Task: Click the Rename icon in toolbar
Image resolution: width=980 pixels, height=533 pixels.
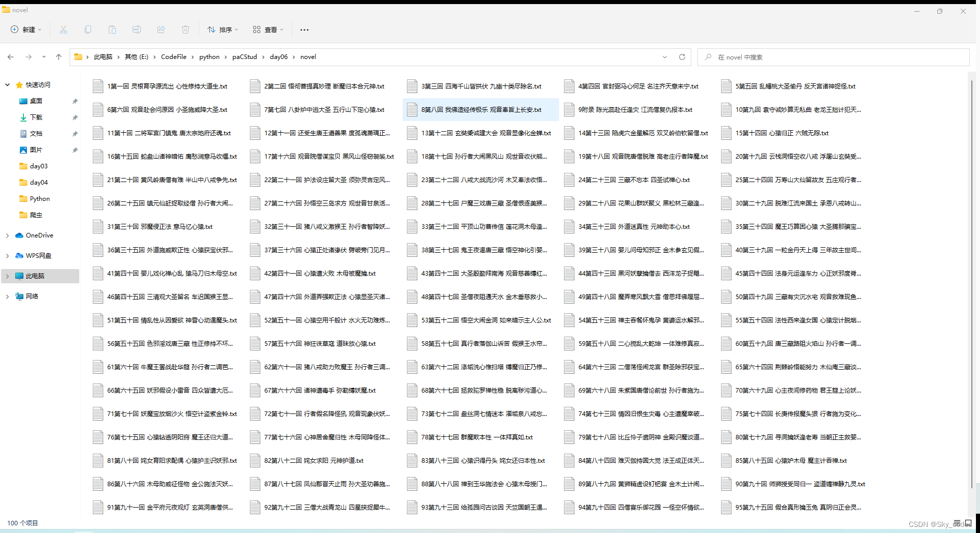Action: pos(137,29)
